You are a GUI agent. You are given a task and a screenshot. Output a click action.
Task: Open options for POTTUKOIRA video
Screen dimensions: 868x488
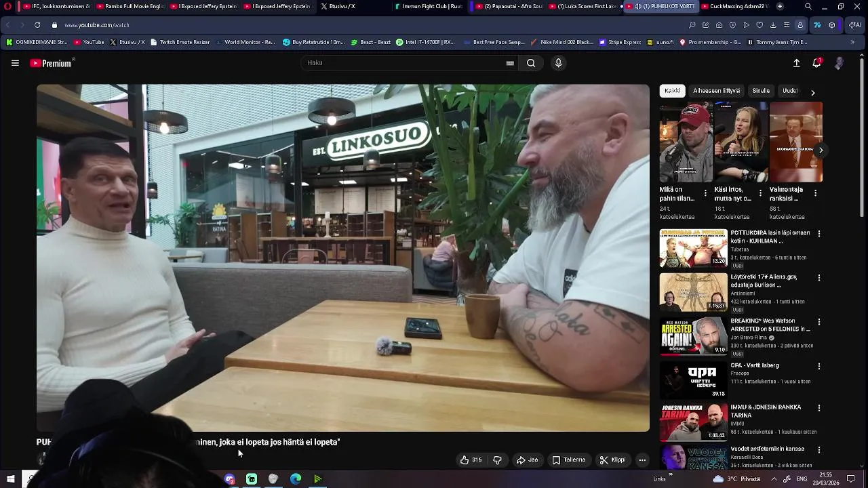819,234
